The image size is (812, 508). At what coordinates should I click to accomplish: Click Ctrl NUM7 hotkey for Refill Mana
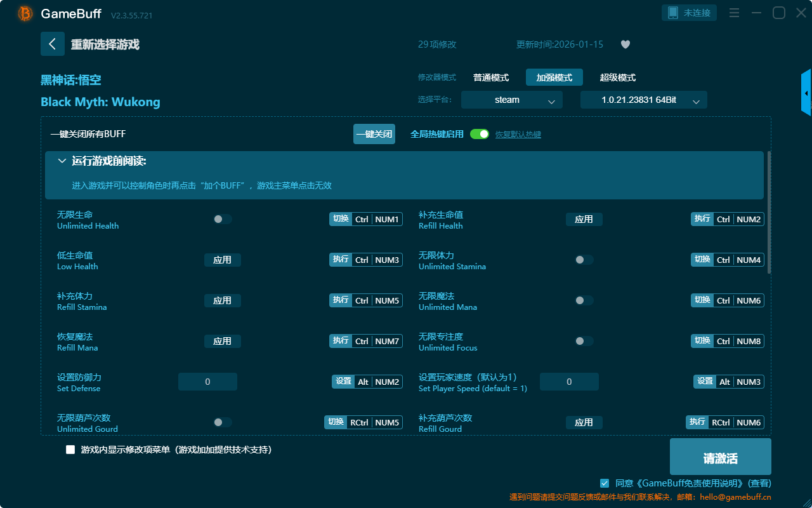[x=366, y=341]
